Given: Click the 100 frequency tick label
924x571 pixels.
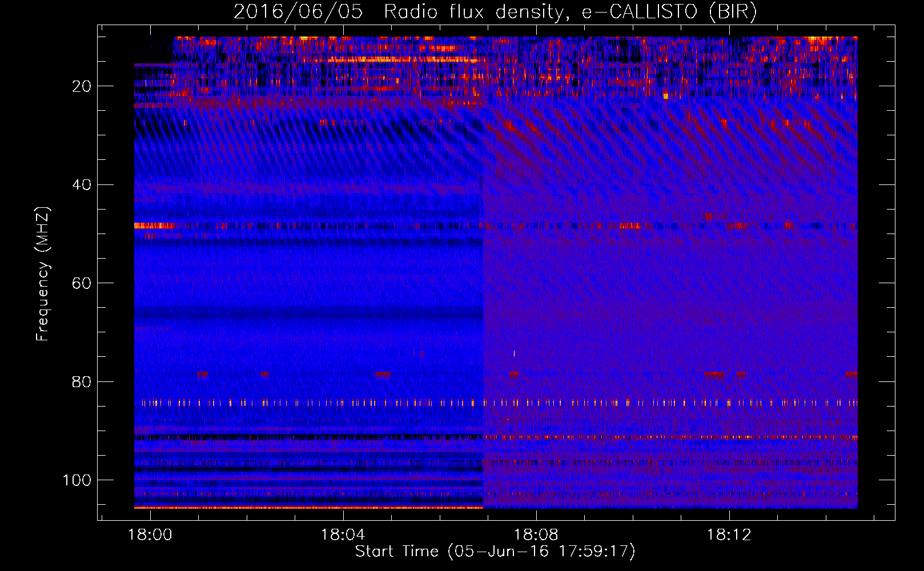Looking at the screenshot, I should coord(77,480).
